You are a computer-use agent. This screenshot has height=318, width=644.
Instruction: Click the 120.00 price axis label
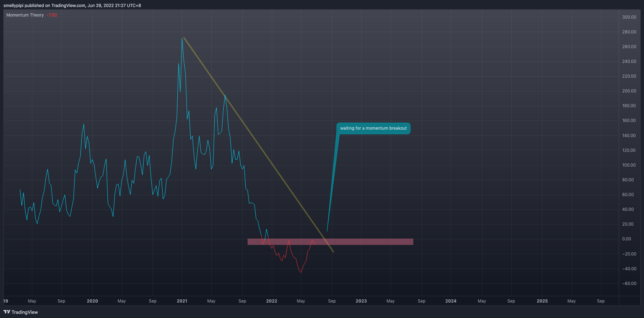click(x=629, y=150)
